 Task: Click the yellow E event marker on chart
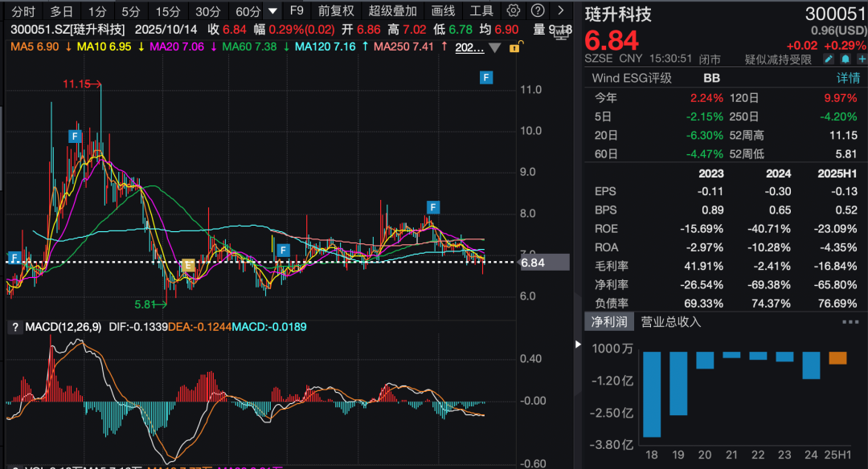click(189, 265)
